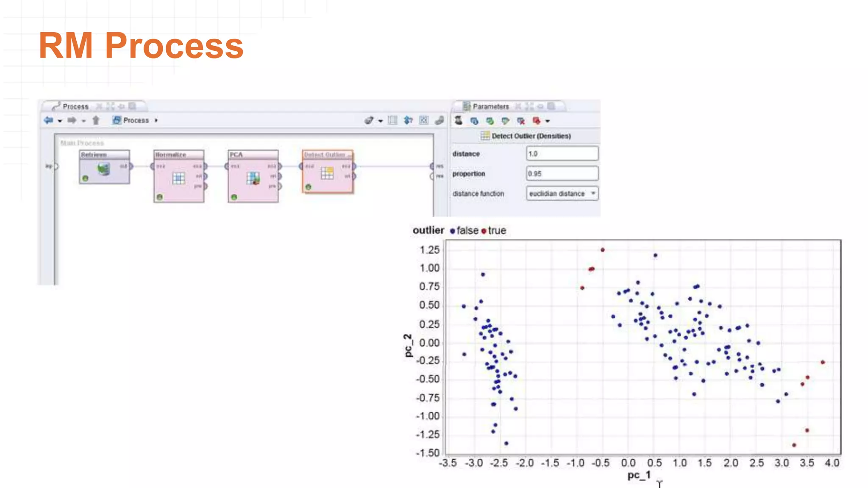This screenshot has width=868, height=488.
Task: Click the red X filter icon in Parameters
Action: [521, 121]
